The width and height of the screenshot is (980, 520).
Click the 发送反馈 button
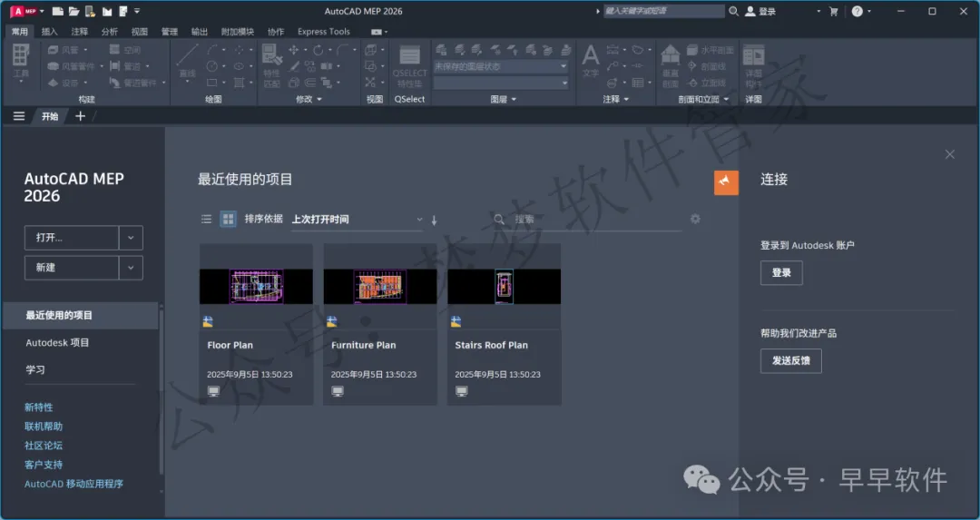(x=790, y=360)
